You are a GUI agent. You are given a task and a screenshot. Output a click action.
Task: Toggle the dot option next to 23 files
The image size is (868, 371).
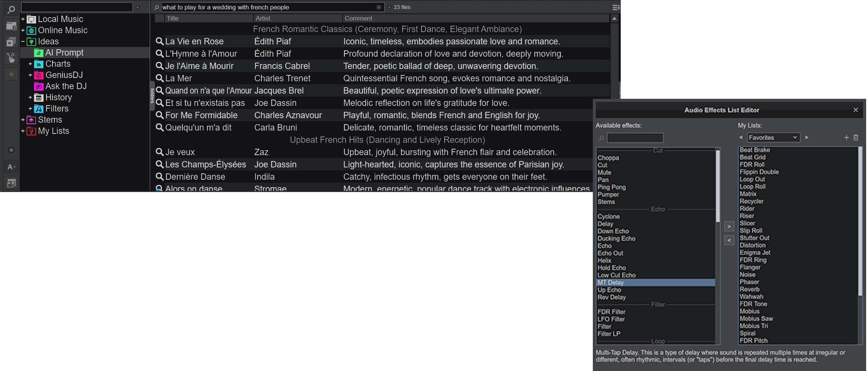click(x=389, y=7)
